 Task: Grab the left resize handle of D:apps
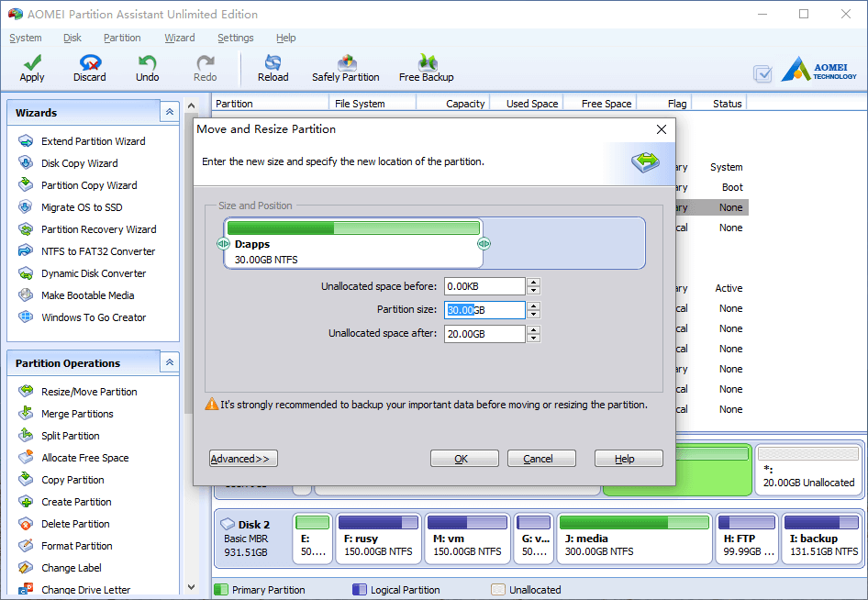coord(223,243)
